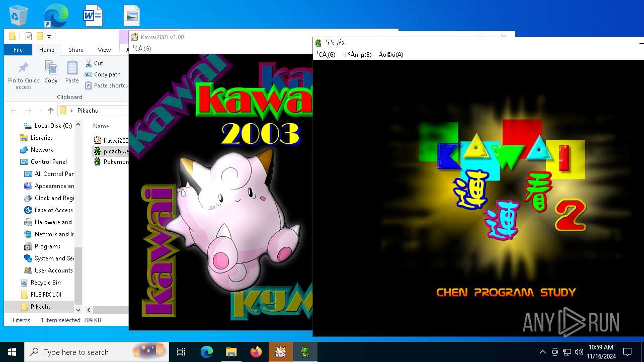Open File Explorer from the taskbar
This screenshot has height=362, width=644.
[231, 352]
